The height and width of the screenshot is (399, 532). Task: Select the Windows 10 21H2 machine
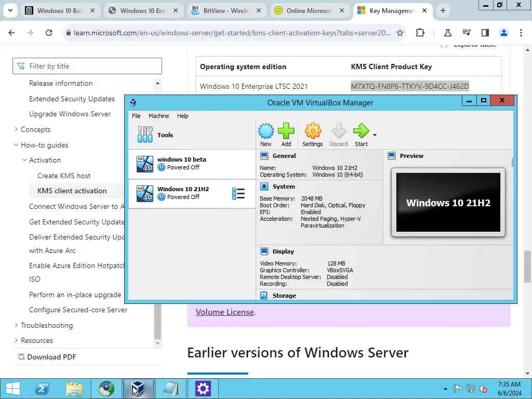[x=192, y=193]
